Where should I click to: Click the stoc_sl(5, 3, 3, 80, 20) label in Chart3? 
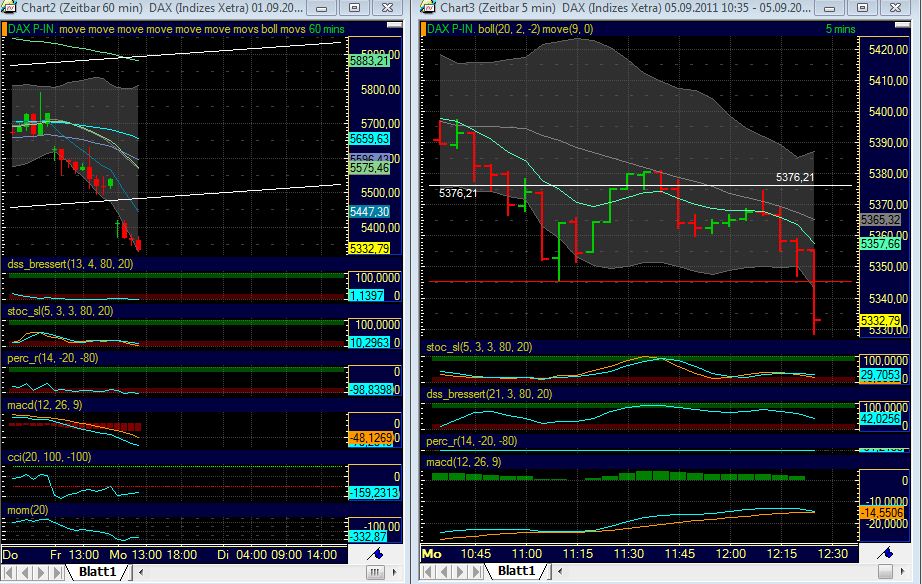pyautogui.click(x=479, y=347)
